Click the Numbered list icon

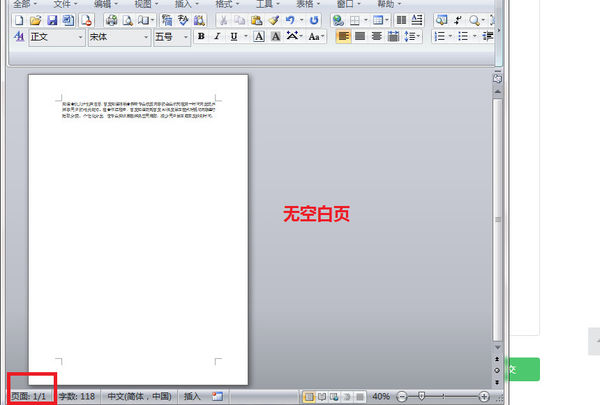click(439, 36)
